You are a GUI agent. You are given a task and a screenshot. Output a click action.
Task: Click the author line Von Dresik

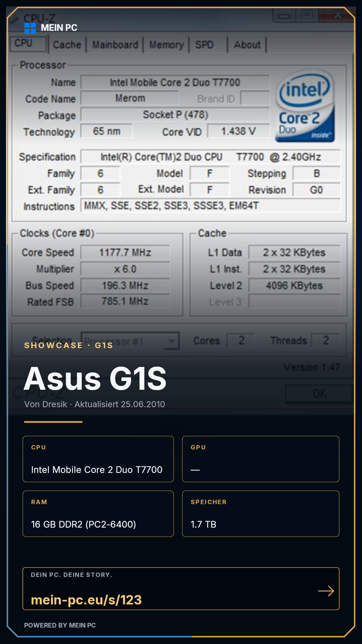tap(95, 404)
